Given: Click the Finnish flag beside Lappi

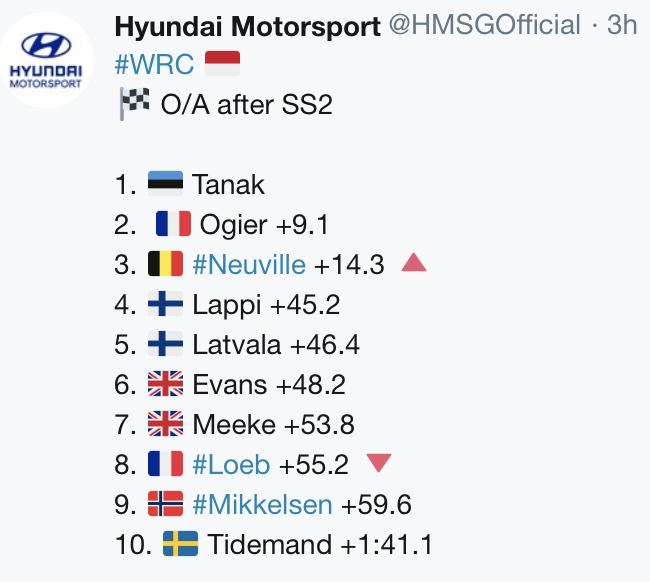Looking at the screenshot, I should 165,303.
